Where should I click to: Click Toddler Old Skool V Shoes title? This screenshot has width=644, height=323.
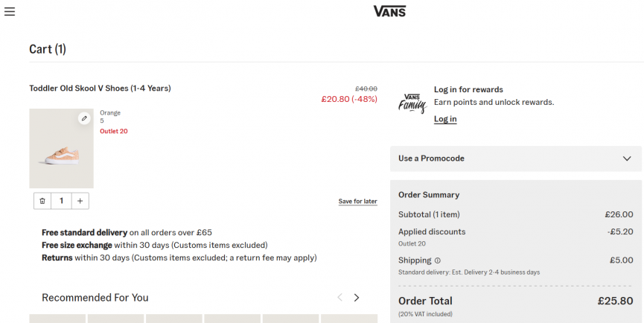click(100, 89)
